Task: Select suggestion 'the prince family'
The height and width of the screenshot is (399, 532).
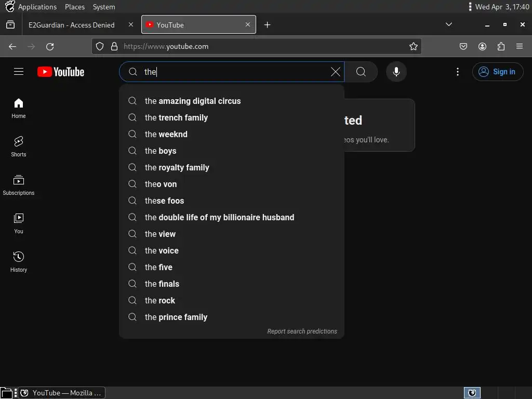Action: click(x=232, y=317)
